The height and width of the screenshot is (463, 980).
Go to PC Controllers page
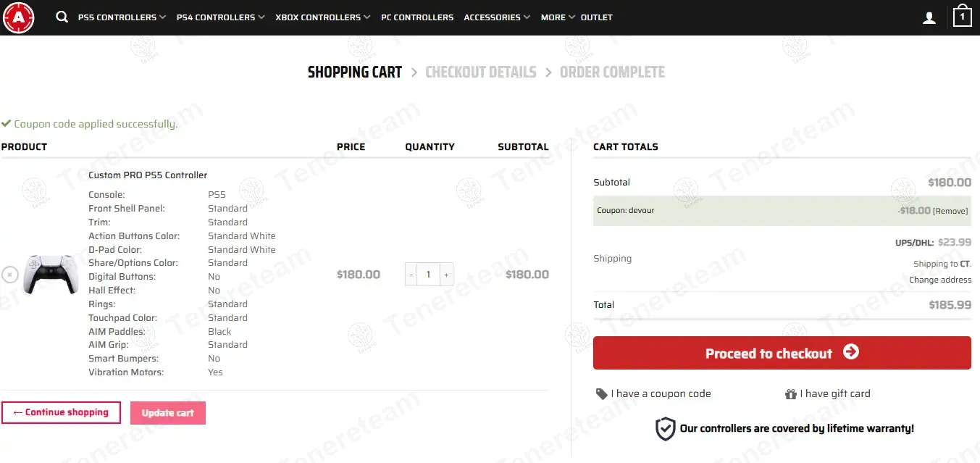[417, 17]
